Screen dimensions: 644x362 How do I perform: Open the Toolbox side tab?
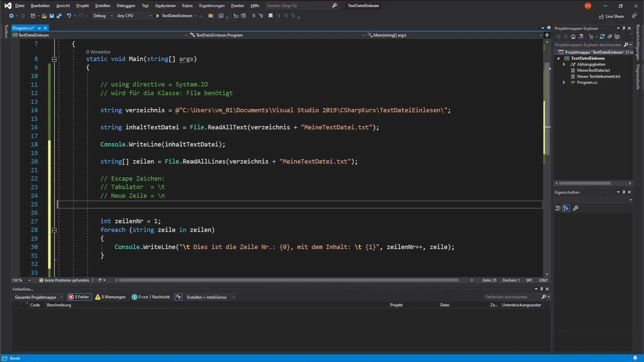(x=6, y=32)
